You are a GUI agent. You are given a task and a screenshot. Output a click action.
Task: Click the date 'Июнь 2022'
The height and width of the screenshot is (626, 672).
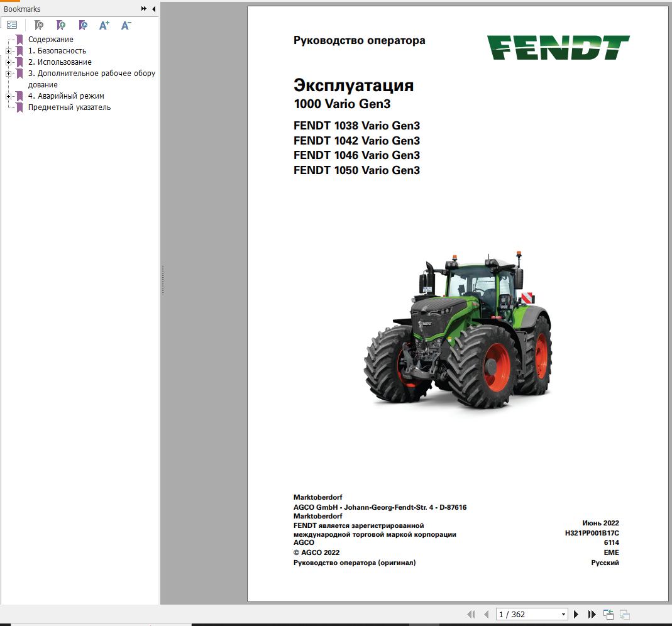click(600, 523)
